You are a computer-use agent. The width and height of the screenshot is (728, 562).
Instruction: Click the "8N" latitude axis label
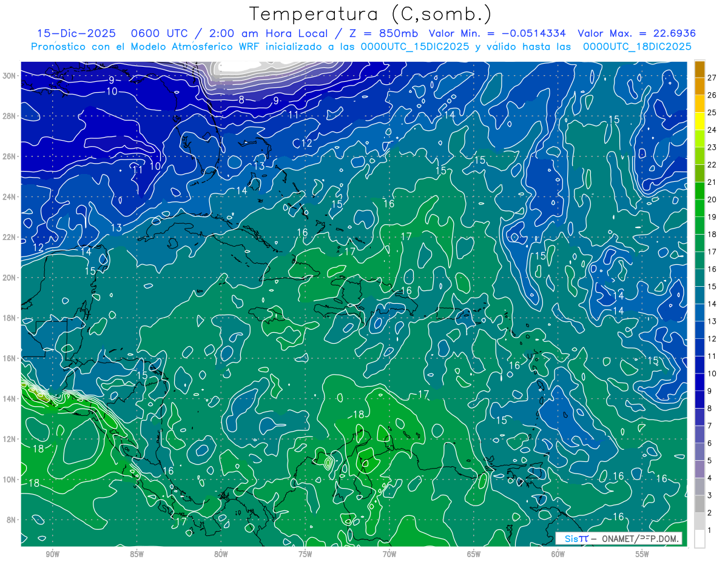pyautogui.click(x=12, y=520)
